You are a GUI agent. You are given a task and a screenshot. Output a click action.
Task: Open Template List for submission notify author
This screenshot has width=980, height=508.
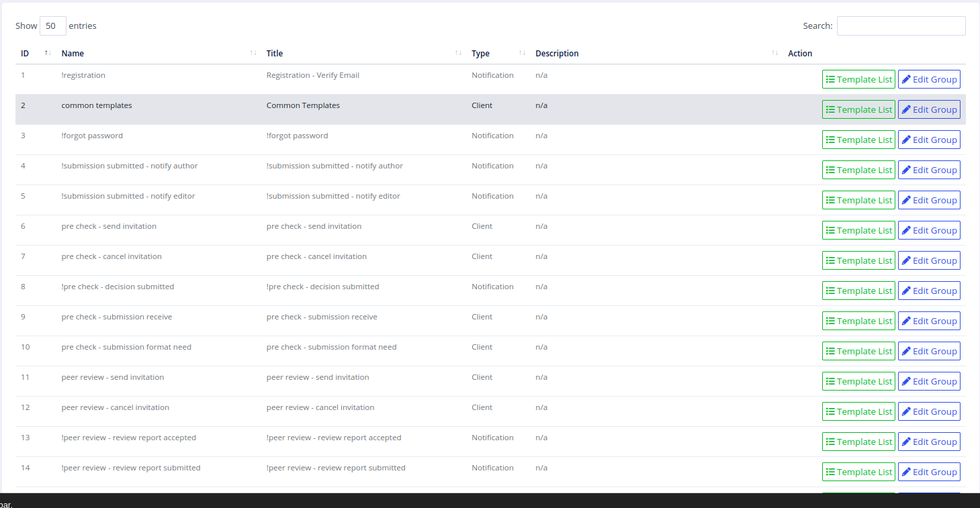[858, 170]
